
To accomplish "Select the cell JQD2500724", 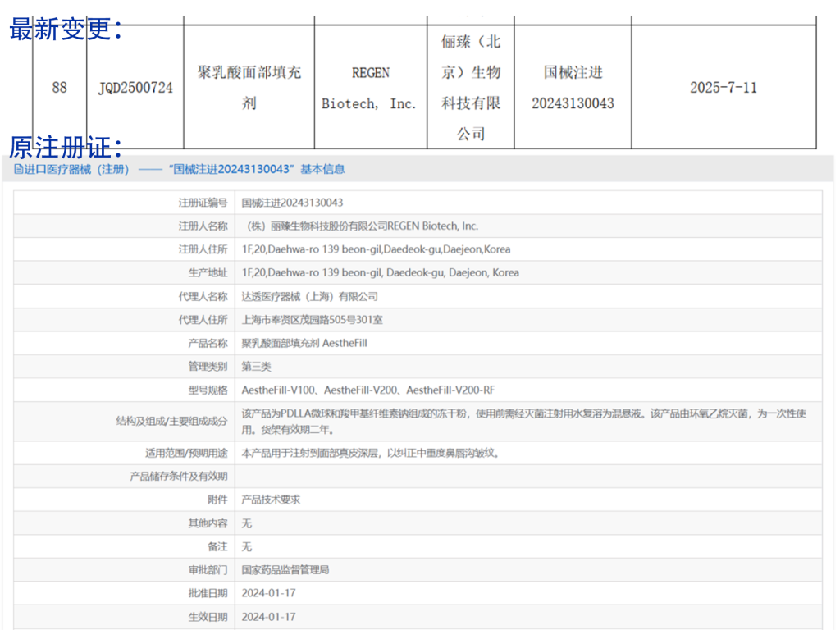I will [x=135, y=87].
